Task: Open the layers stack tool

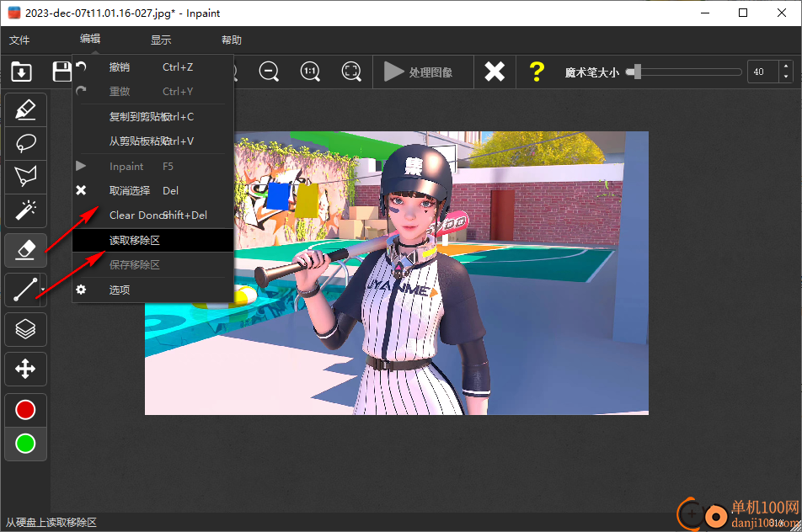Action: pos(25,330)
